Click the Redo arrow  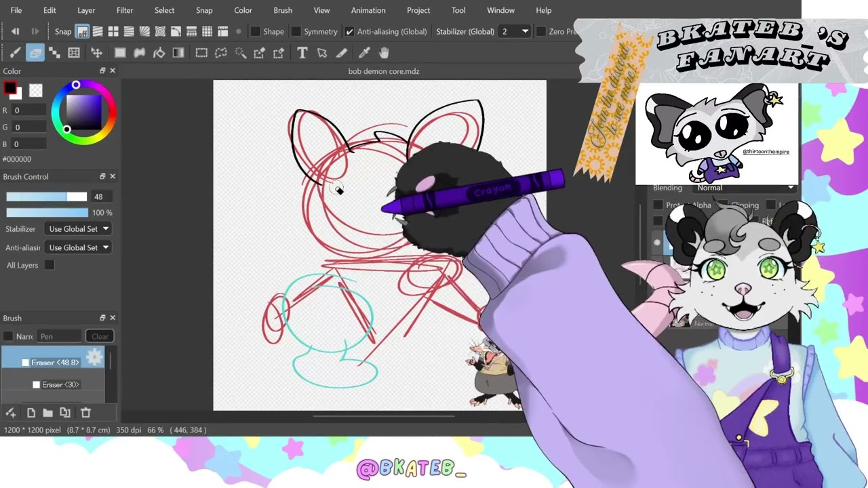(35, 31)
